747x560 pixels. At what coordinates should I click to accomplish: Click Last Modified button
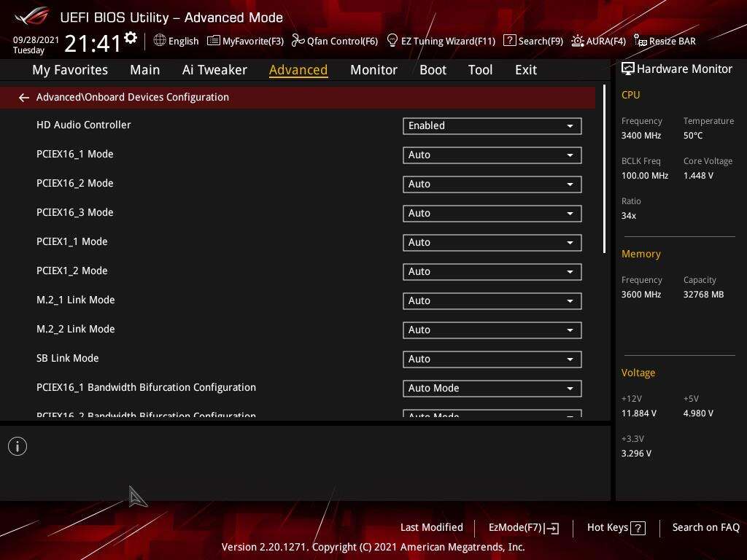pos(431,527)
